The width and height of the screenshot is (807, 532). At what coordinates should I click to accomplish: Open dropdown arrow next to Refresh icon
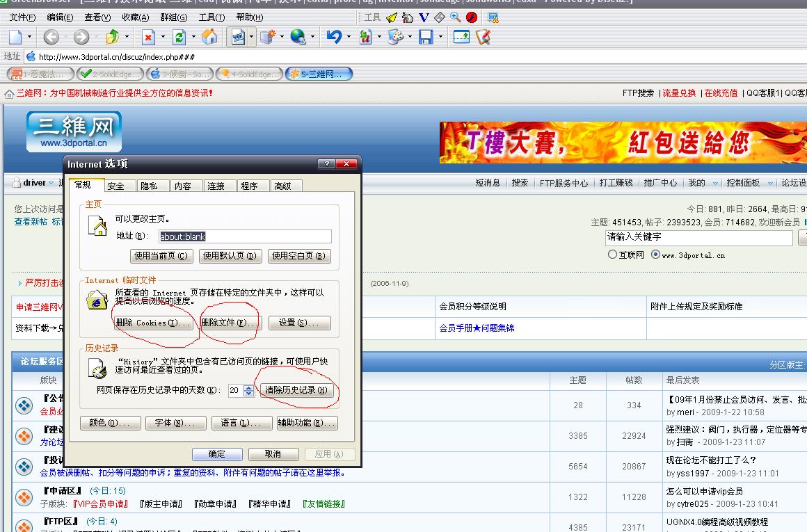[x=193, y=37]
